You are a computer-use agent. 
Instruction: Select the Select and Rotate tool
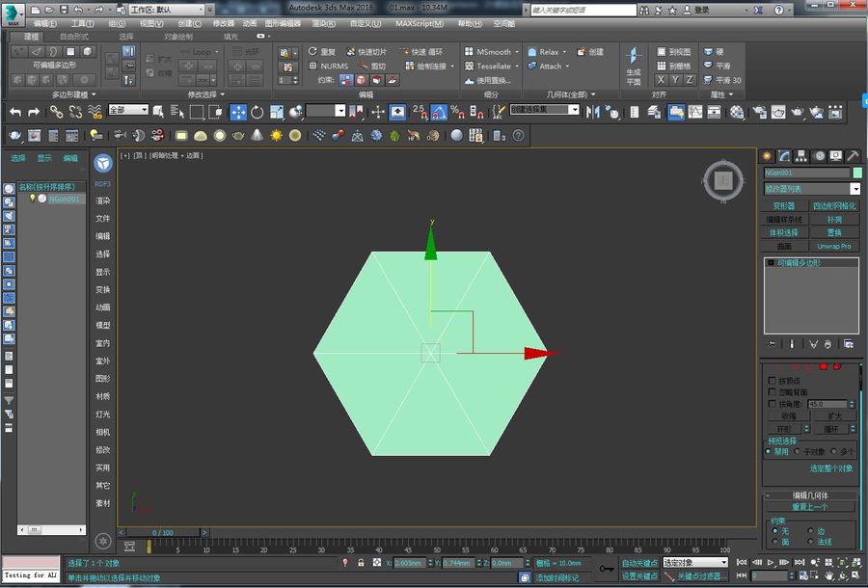[257, 112]
